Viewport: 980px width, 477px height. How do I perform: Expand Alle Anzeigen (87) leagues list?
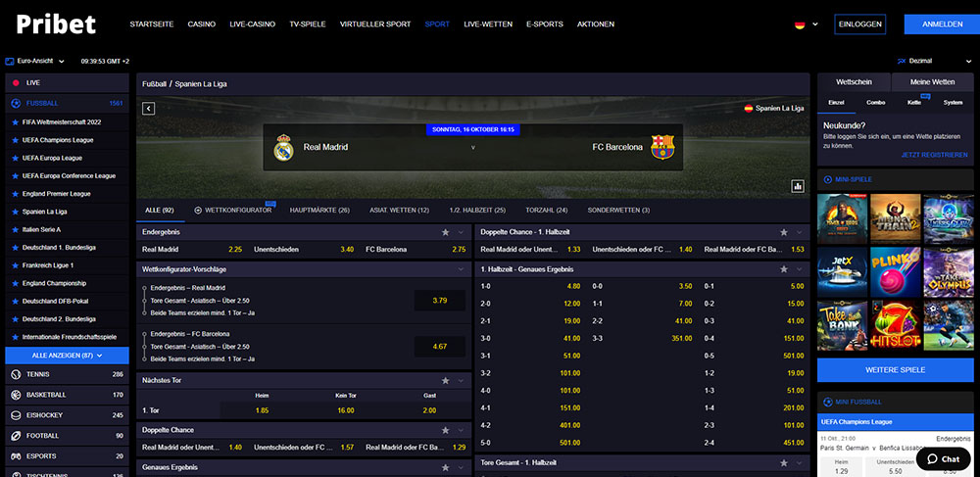click(67, 356)
